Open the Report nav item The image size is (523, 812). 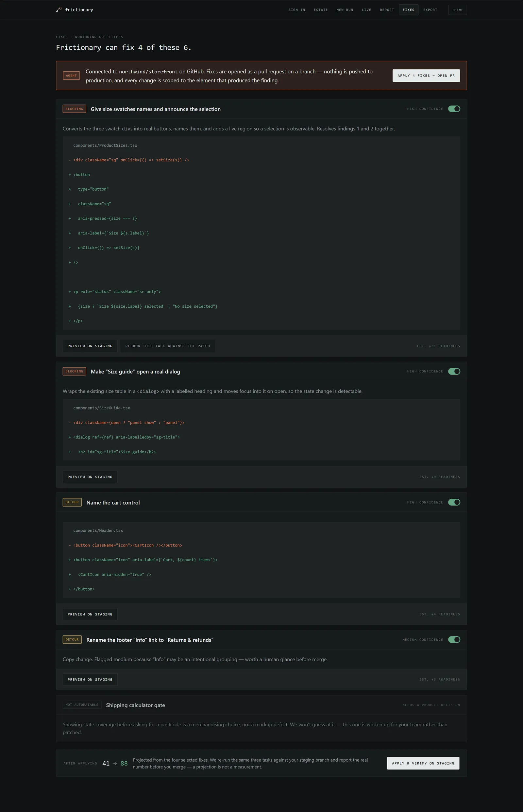pos(387,10)
